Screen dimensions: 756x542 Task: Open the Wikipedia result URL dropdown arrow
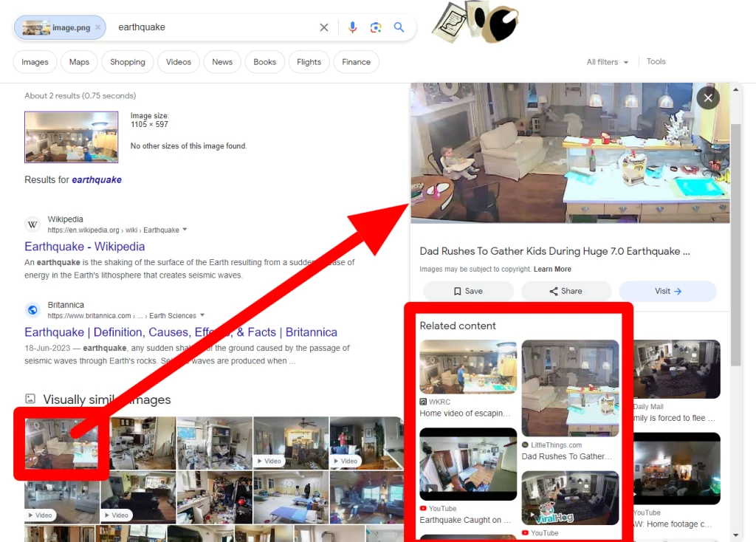[185, 230]
